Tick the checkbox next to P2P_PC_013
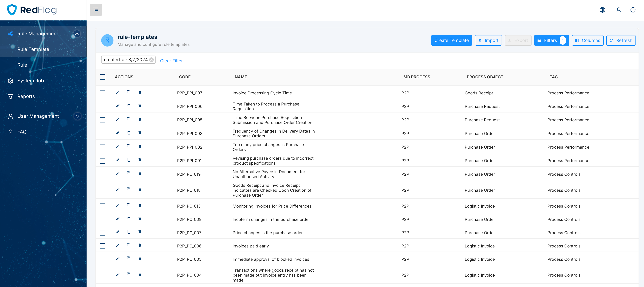 tap(103, 206)
